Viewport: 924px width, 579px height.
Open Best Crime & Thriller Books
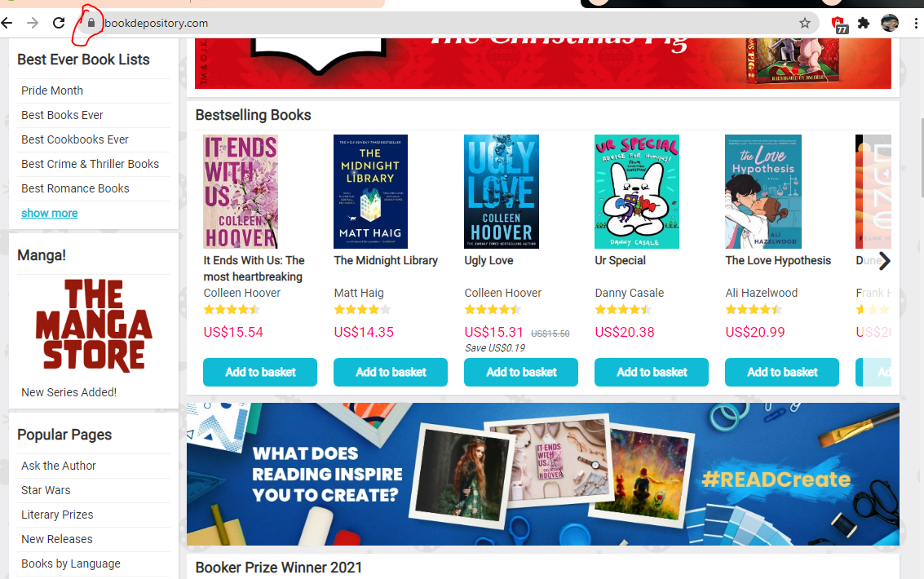[x=91, y=165]
